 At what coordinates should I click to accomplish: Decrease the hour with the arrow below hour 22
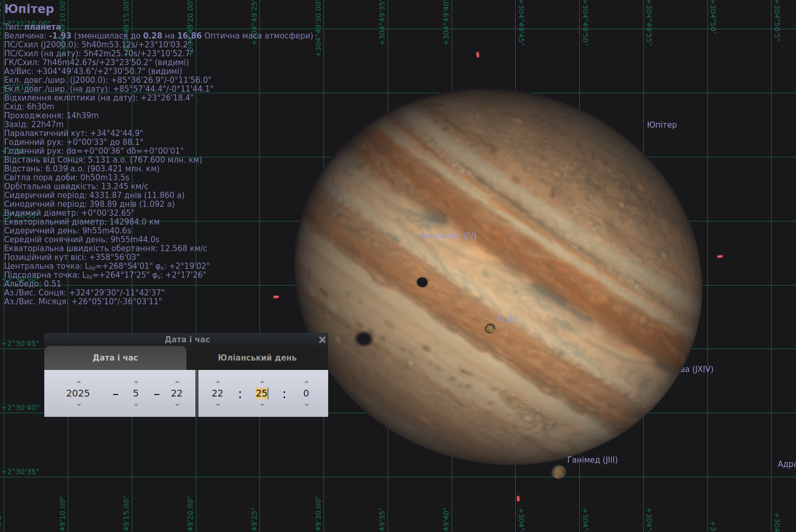coord(218,405)
